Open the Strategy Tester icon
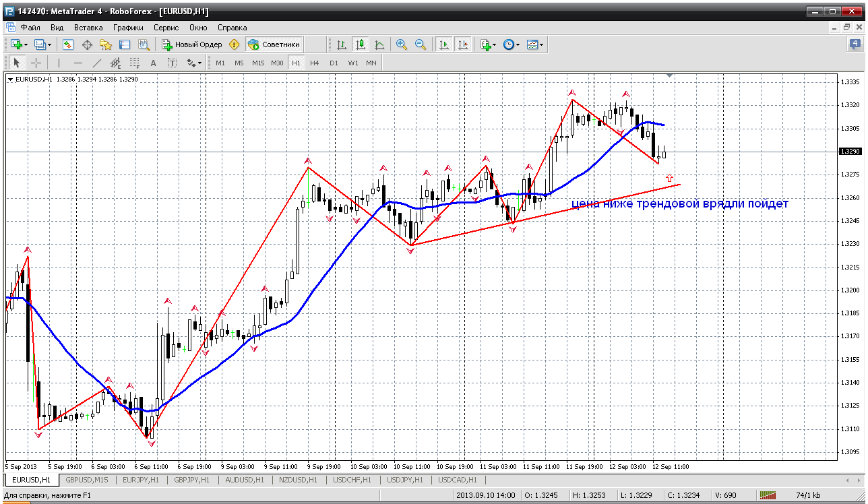 pyautogui.click(x=144, y=44)
